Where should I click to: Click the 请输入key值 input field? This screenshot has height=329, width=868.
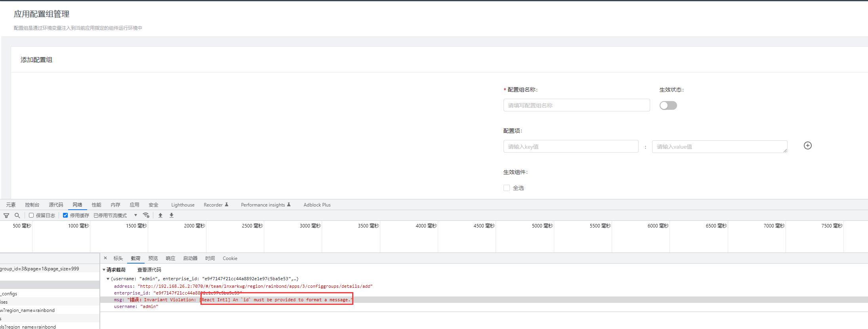pos(571,146)
